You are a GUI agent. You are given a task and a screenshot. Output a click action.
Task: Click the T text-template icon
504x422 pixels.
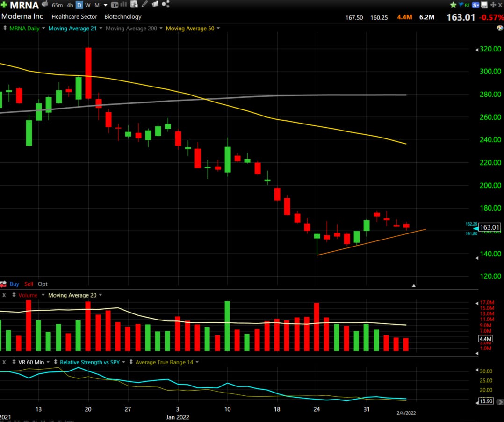click(x=115, y=5)
